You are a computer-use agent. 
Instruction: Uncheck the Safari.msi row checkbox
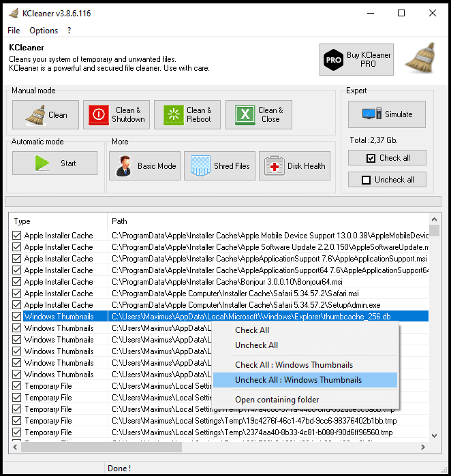[17, 293]
